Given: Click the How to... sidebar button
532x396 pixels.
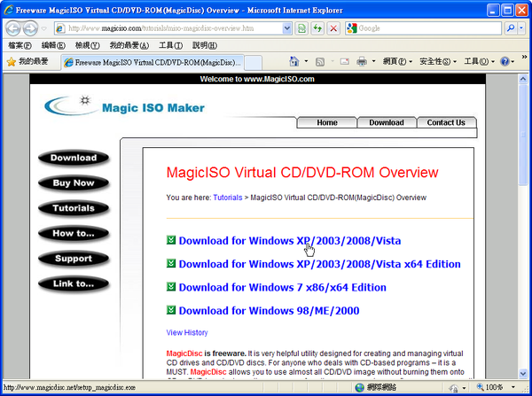Looking at the screenshot, I should coord(74,233).
